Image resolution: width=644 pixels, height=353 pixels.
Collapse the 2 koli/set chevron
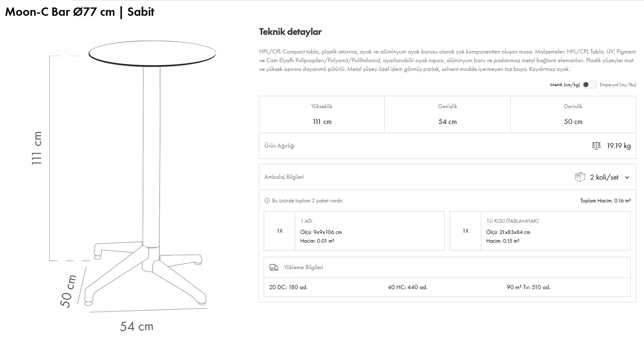pos(627,178)
